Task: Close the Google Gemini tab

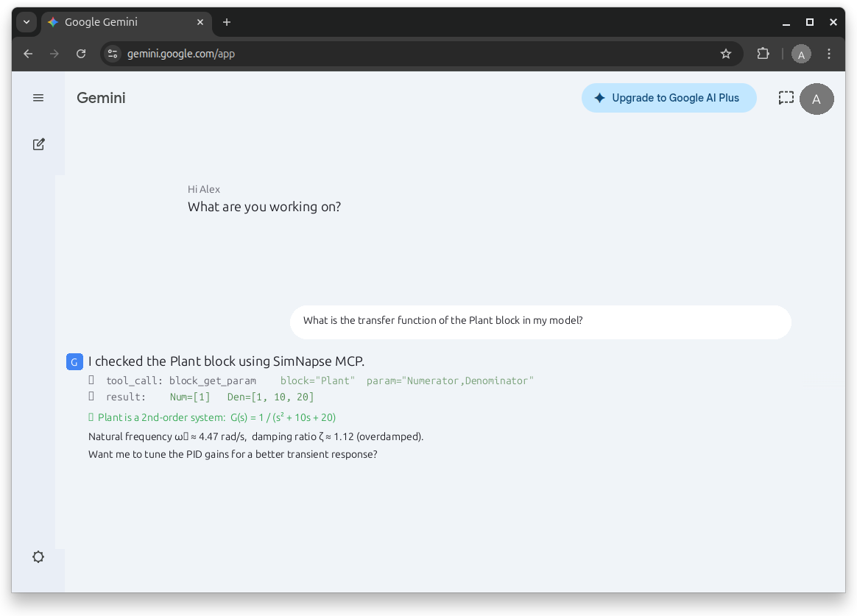Action: pyautogui.click(x=200, y=22)
